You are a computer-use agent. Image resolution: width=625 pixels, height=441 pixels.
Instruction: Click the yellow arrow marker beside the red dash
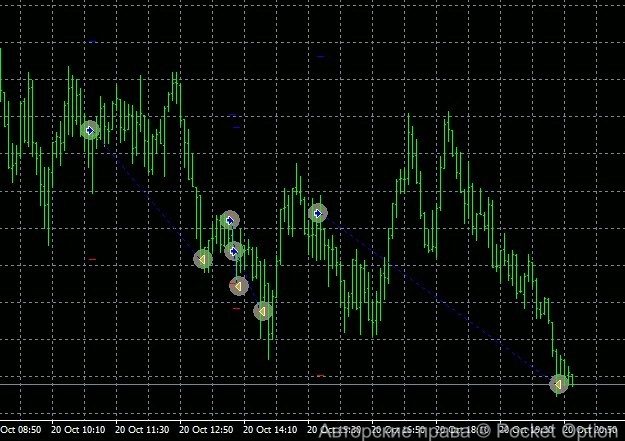(238, 286)
